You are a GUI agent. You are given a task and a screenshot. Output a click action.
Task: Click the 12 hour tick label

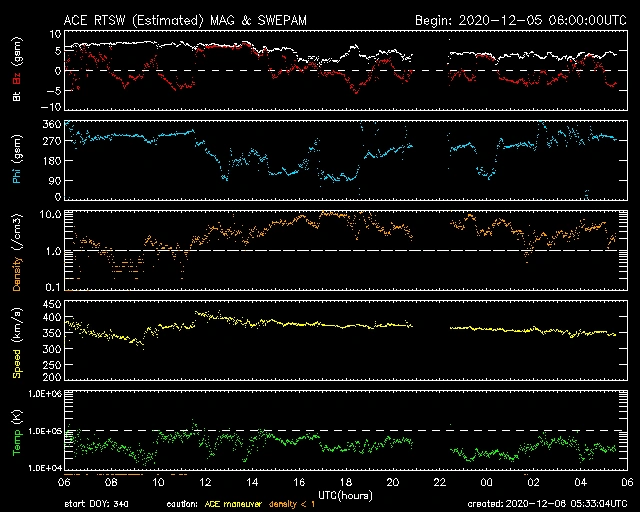click(x=205, y=482)
